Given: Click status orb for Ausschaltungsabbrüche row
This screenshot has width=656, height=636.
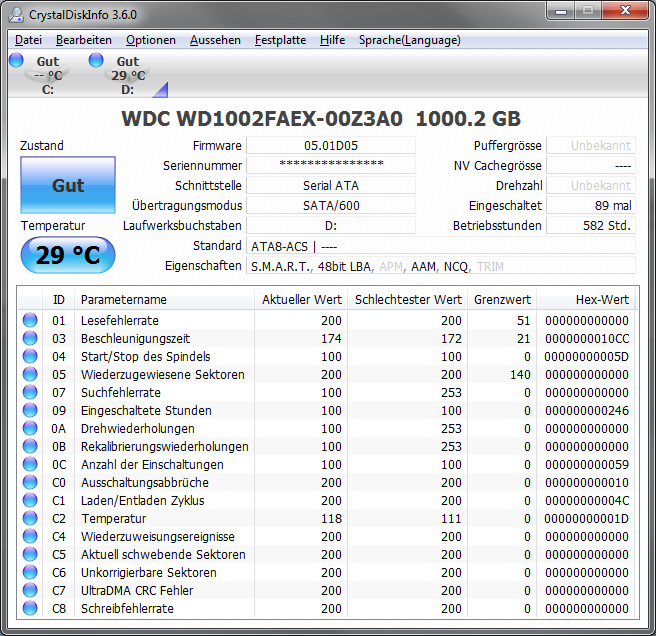Looking at the screenshot, I should click(x=30, y=482).
